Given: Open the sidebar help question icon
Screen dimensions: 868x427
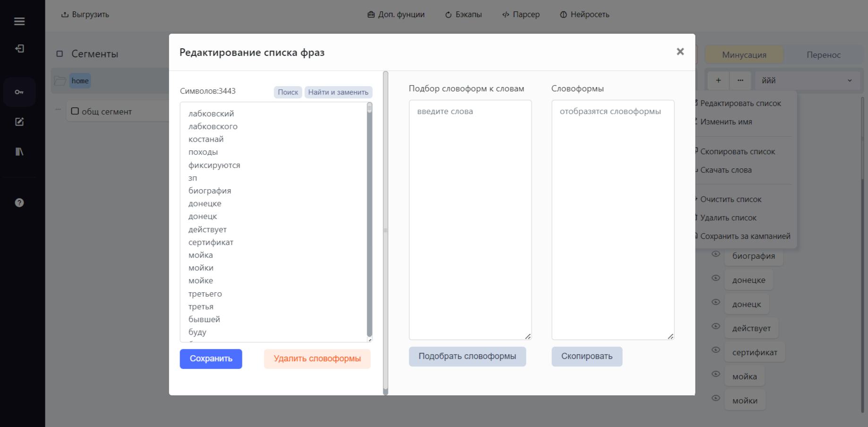Looking at the screenshot, I should coord(19,203).
